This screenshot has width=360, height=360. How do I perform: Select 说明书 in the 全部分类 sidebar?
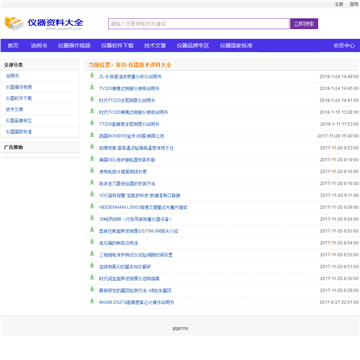point(12,76)
